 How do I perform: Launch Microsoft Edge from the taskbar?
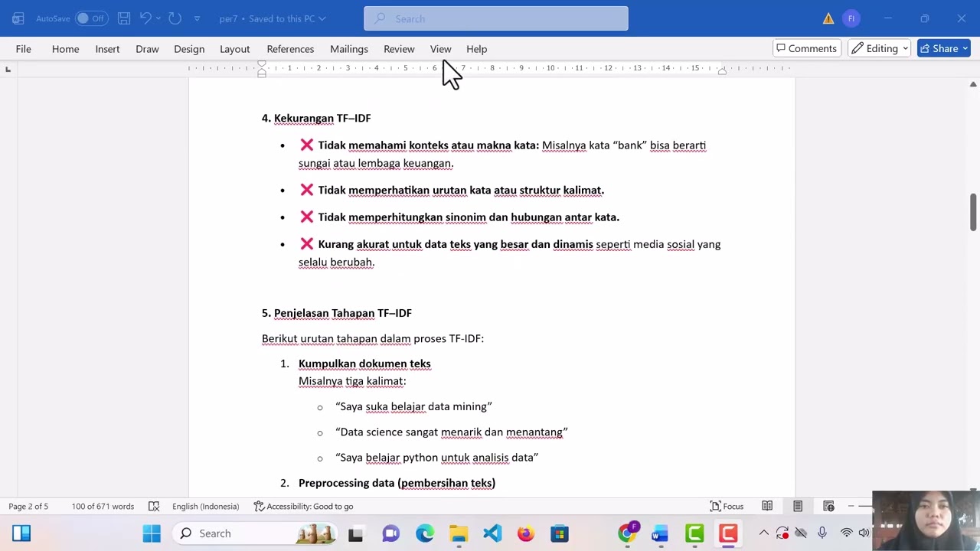point(425,533)
